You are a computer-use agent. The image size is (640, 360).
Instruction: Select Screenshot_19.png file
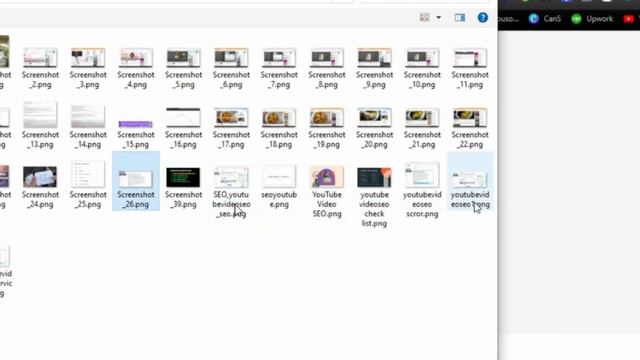(x=327, y=127)
